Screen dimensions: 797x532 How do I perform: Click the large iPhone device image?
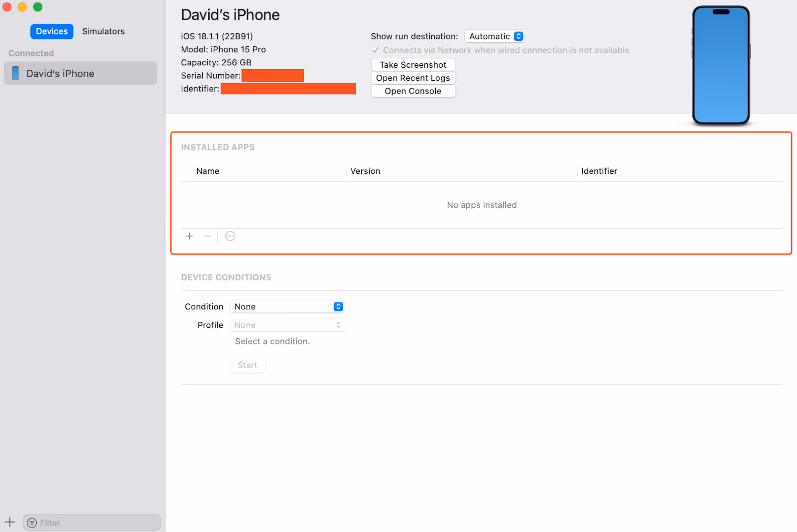pos(721,65)
